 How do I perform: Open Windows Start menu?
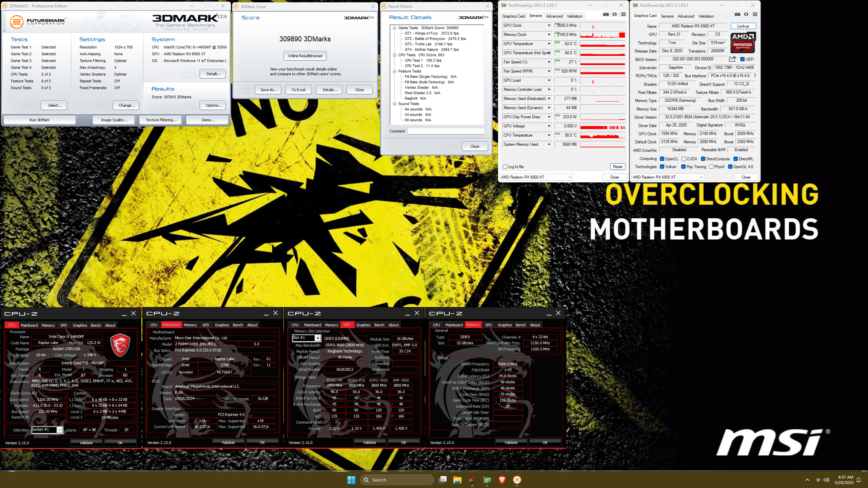pos(351,480)
